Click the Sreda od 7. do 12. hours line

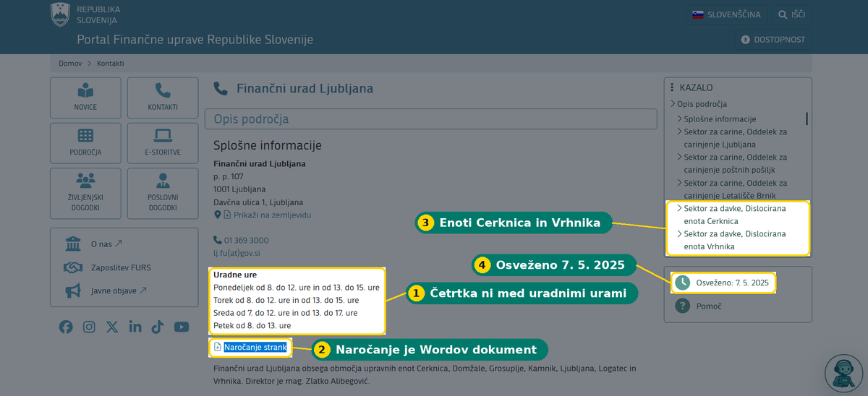point(286,313)
